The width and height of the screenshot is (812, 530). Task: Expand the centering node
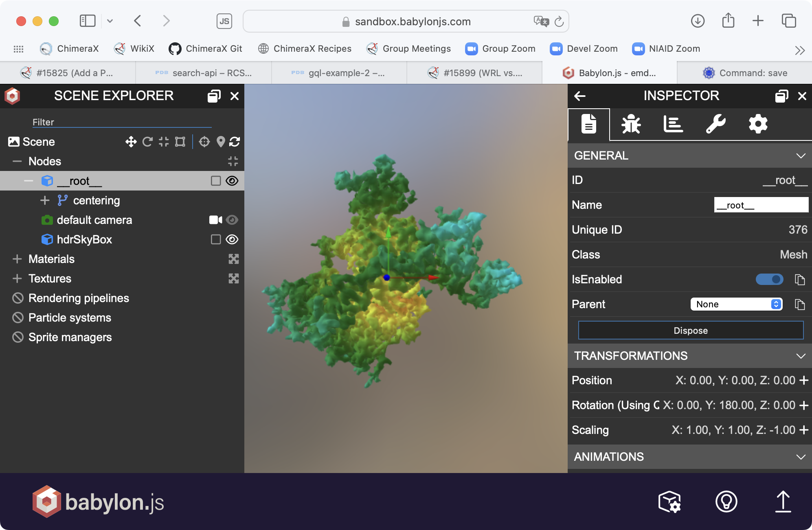(x=45, y=200)
